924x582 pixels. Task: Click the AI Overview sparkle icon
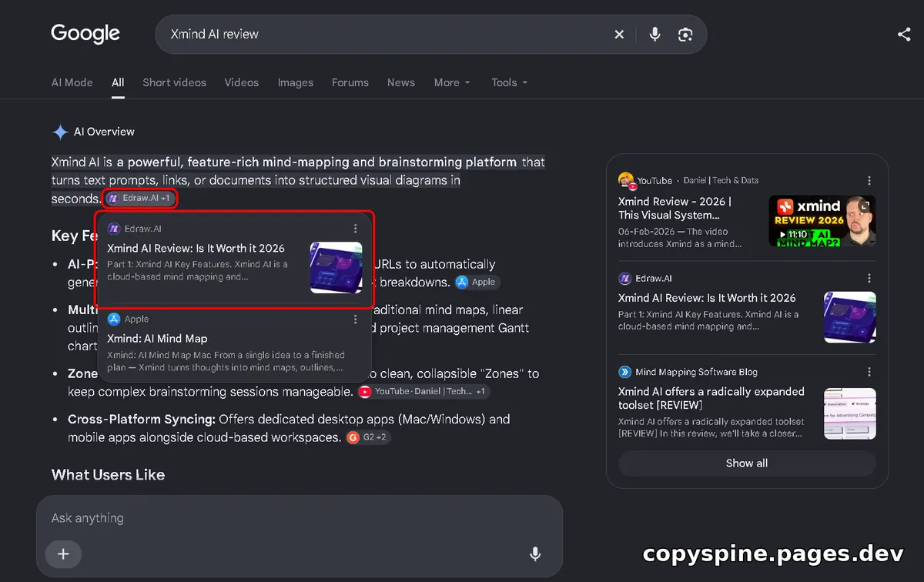(60, 132)
